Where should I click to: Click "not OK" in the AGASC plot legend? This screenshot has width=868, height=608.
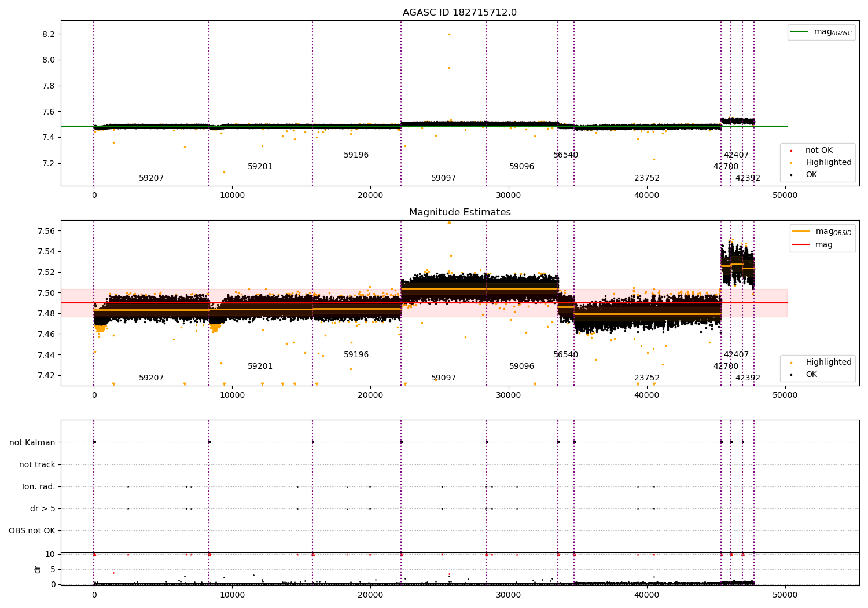click(x=819, y=151)
